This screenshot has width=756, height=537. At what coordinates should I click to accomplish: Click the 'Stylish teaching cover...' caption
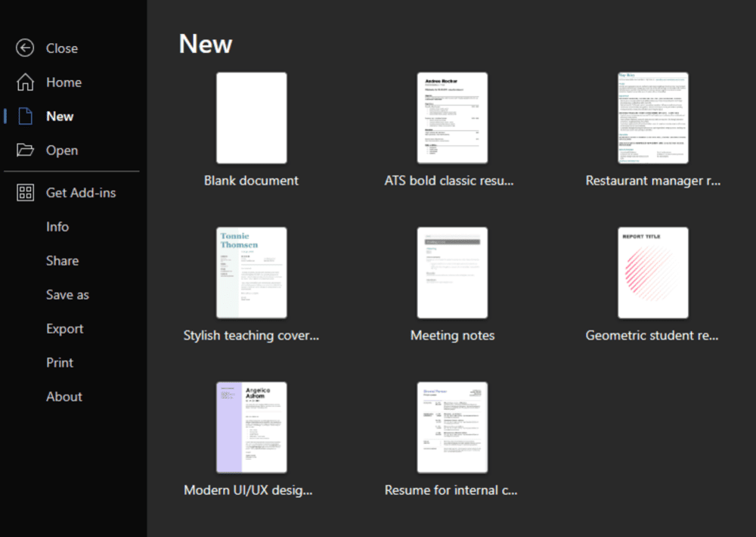[x=251, y=336]
